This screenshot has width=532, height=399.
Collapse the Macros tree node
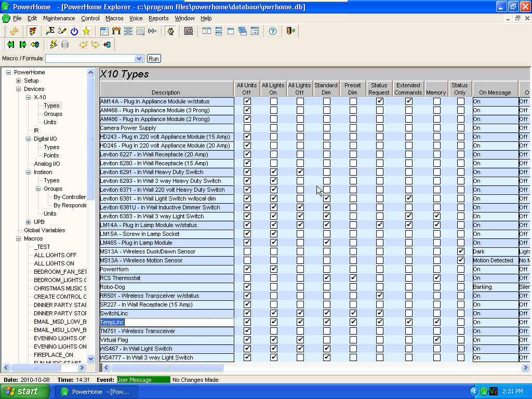point(18,238)
